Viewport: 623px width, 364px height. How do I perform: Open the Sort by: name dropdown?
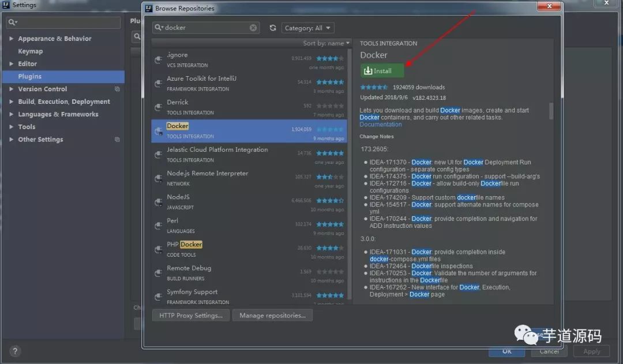click(326, 43)
